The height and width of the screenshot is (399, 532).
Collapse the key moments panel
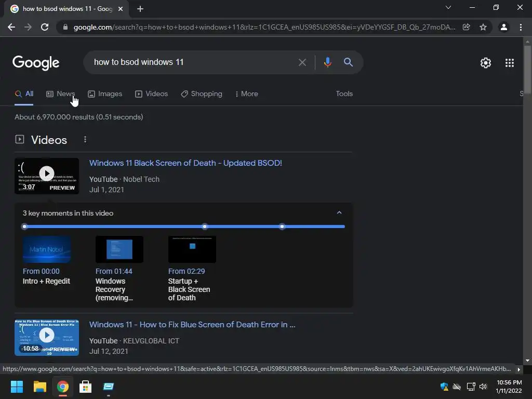click(x=339, y=212)
